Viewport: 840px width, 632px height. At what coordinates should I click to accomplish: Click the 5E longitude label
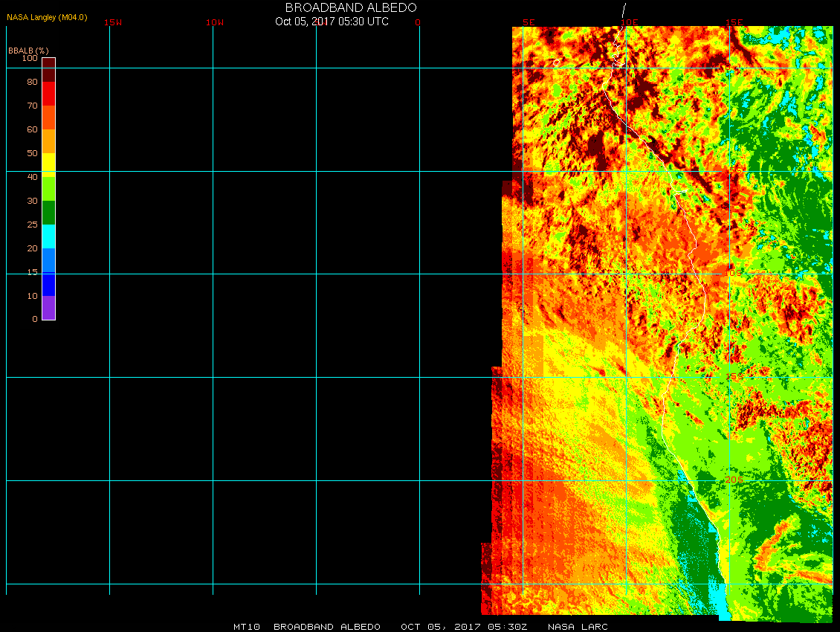(529, 22)
